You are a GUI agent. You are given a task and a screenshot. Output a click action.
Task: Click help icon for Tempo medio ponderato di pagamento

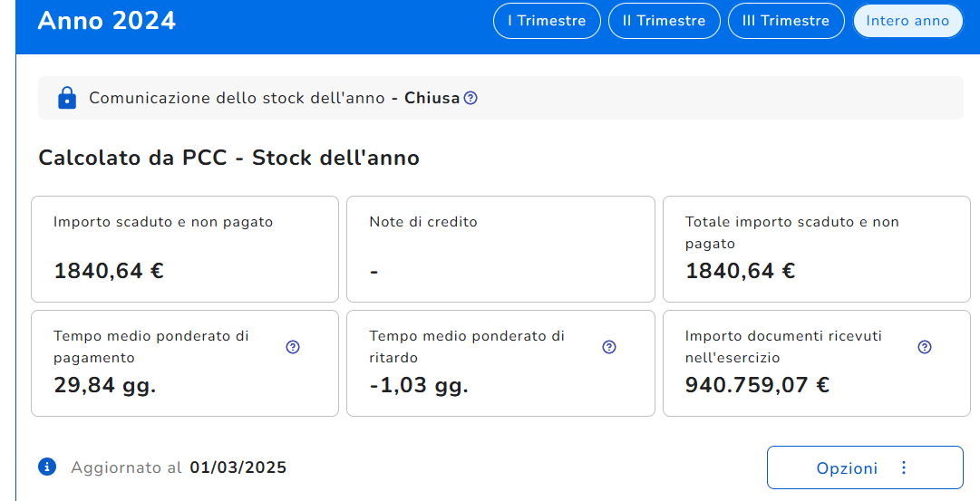click(293, 347)
